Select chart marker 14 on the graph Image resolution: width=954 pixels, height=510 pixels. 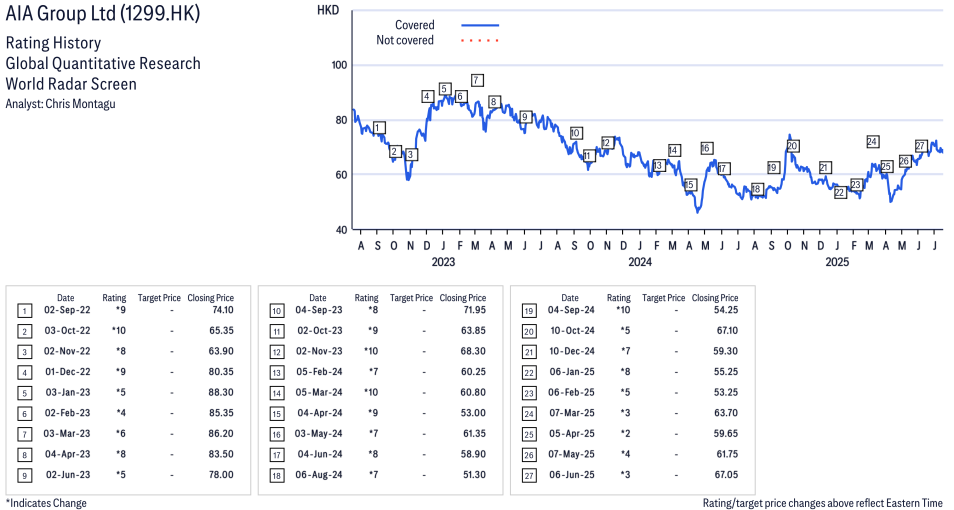[x=674, y=150]
